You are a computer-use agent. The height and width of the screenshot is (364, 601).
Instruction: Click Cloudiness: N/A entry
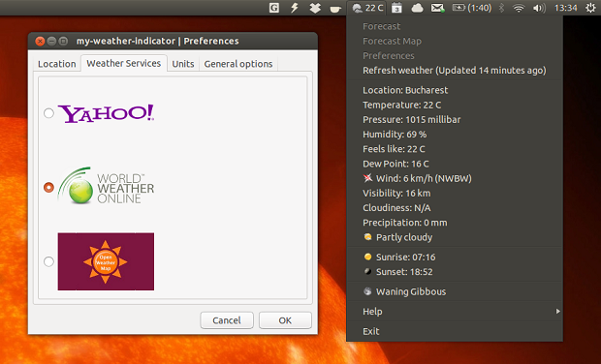(x=455, y=208)
